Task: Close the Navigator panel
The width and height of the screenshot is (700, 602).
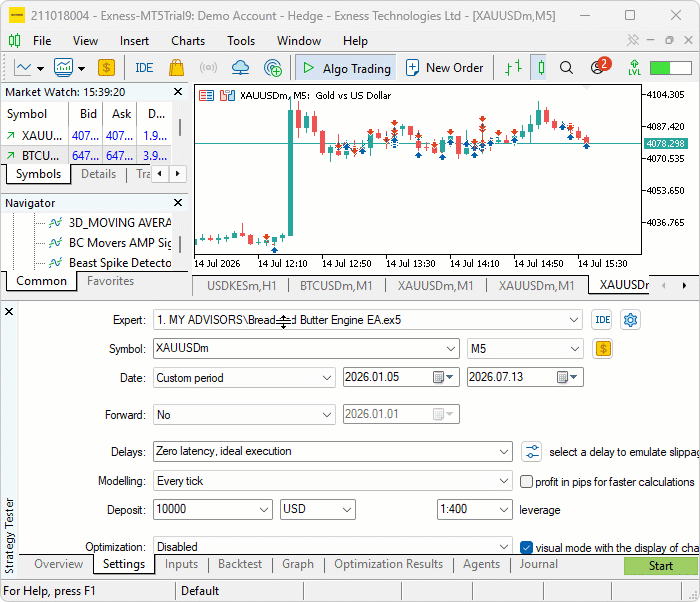Action: click(178, 203)
